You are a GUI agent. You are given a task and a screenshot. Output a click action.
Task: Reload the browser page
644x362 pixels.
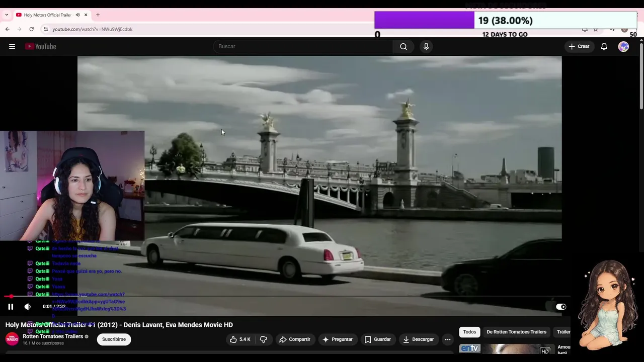pyautogui.click(x=31, y=29)
